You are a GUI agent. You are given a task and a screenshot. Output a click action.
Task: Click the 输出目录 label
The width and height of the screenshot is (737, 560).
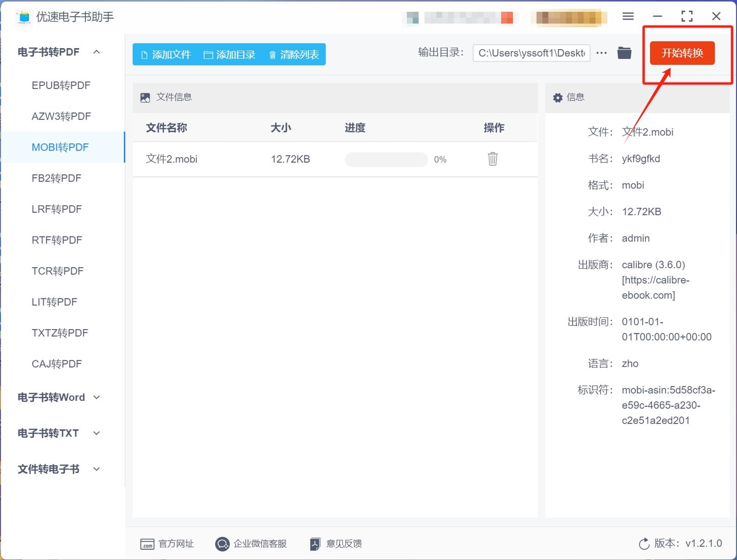(x=441, y=52)
